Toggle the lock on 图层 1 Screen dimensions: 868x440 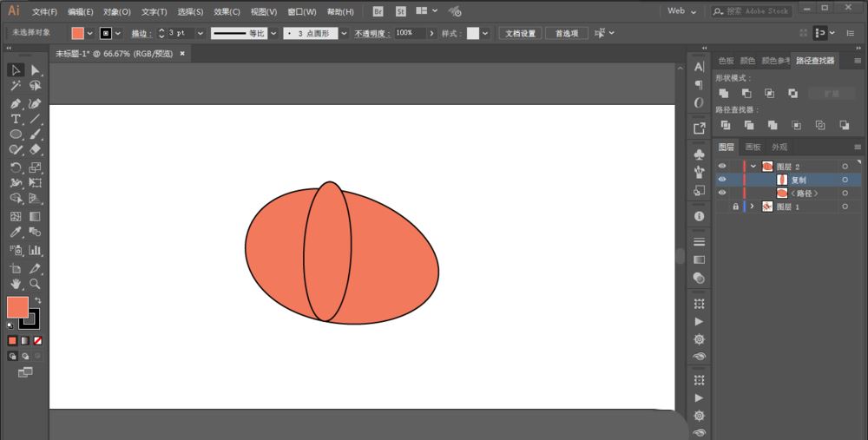tap(735, 207)
